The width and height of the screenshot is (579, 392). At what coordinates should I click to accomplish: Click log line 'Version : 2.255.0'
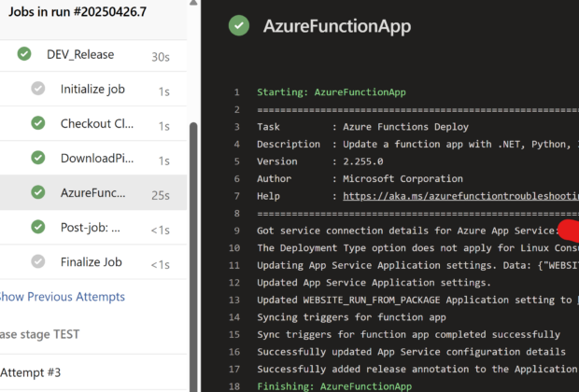320,161
